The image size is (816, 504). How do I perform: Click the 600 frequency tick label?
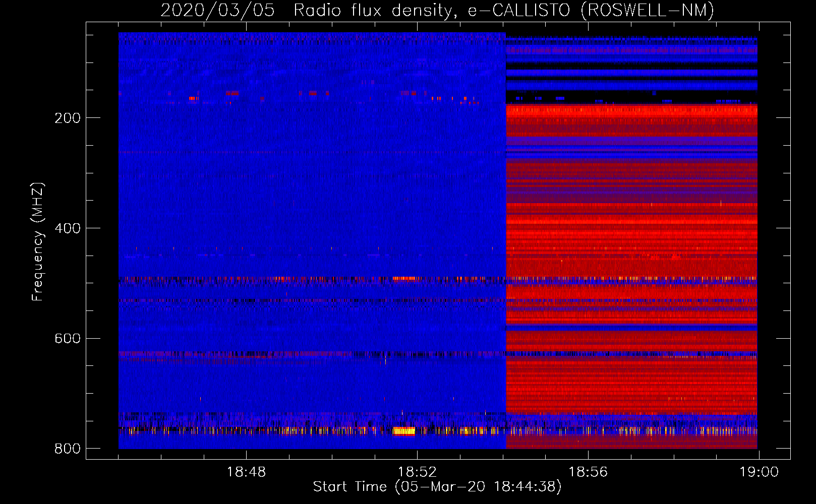pos(68,338)
